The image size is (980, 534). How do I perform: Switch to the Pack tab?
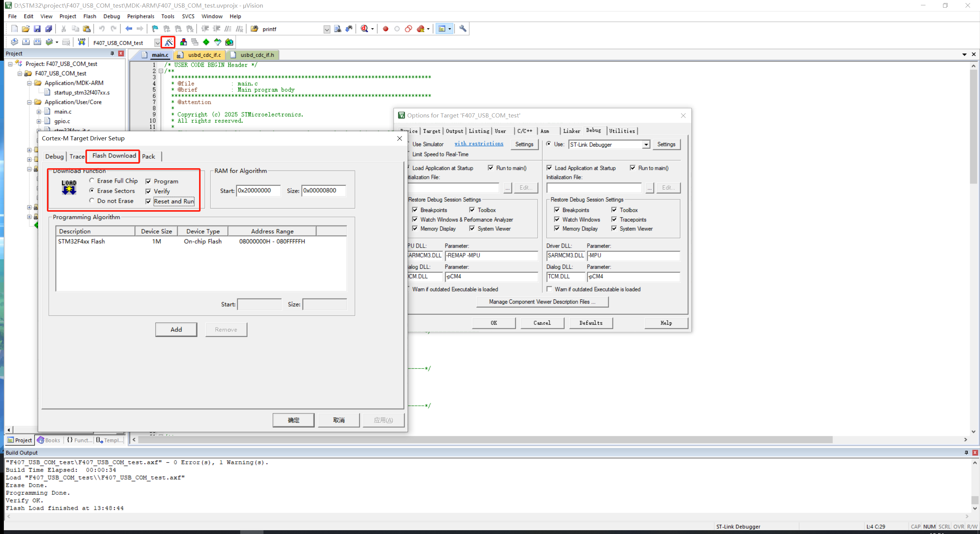coord(148,156)
